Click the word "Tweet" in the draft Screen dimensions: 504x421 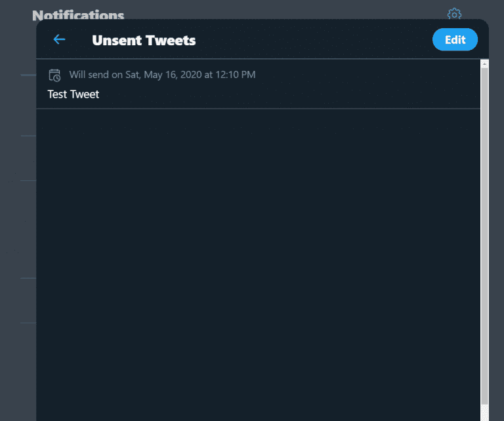tap(85, 94)
